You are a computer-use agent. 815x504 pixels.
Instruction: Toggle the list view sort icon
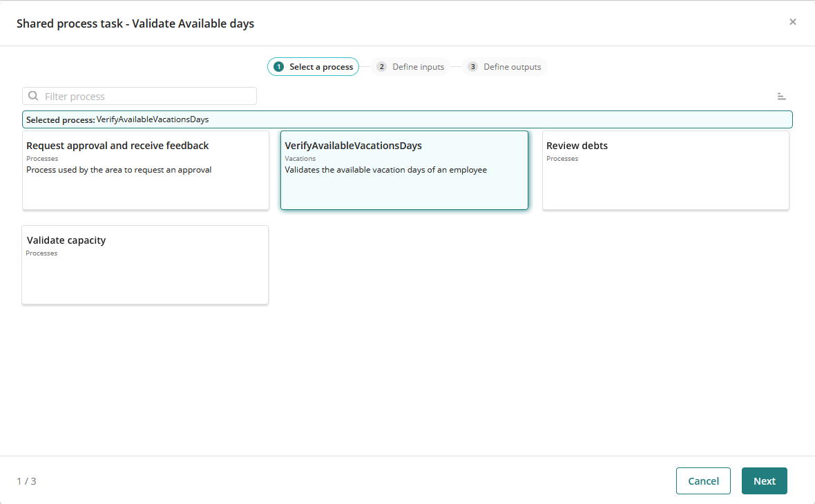(781, 96)
